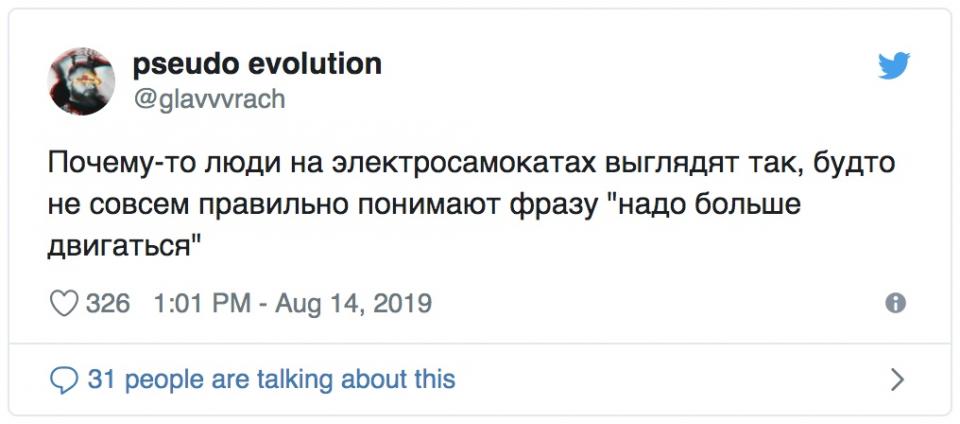Click the 326 likes count
The image size is (960, 424).
pyautogui.click(x=108, y=303)
